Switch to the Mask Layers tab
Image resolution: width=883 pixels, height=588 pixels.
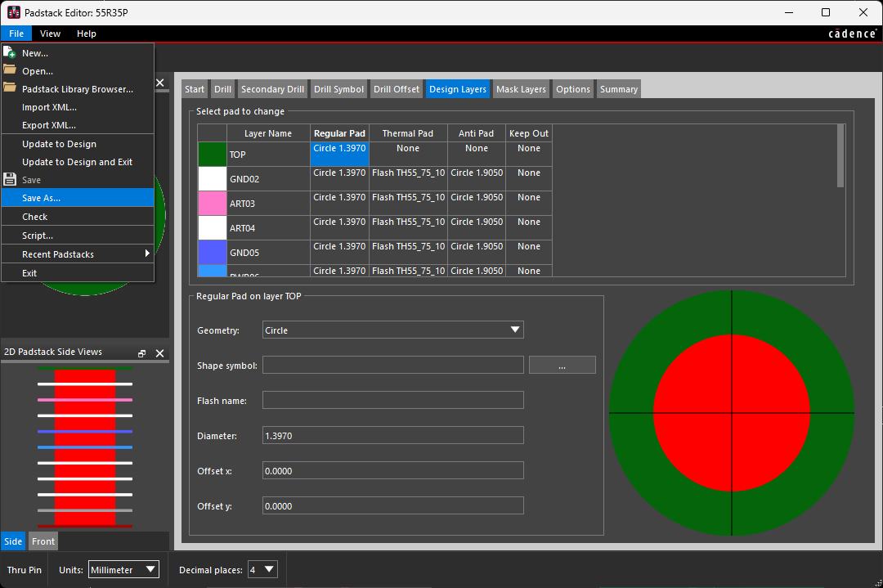(521, 89)
